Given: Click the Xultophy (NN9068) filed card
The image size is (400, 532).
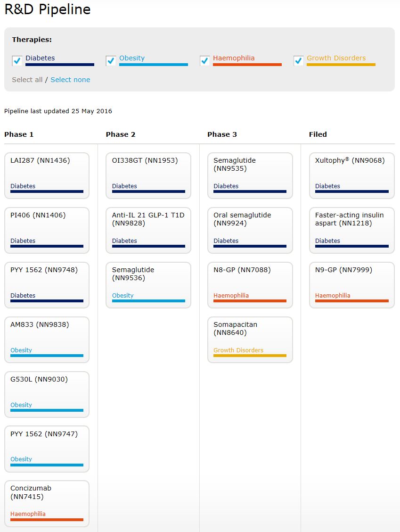Looking at the screenshot, I should coord(352,175).
